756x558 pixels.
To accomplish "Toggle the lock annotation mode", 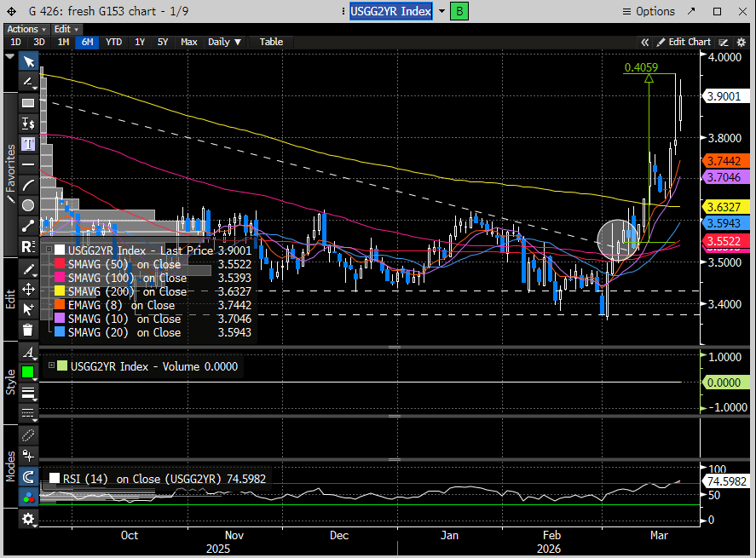I will point(28,456).
